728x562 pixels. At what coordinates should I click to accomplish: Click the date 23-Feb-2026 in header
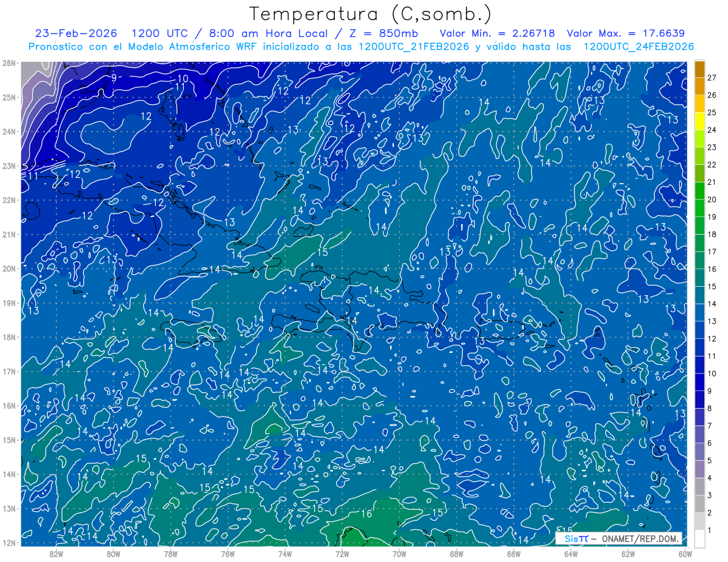76,33
